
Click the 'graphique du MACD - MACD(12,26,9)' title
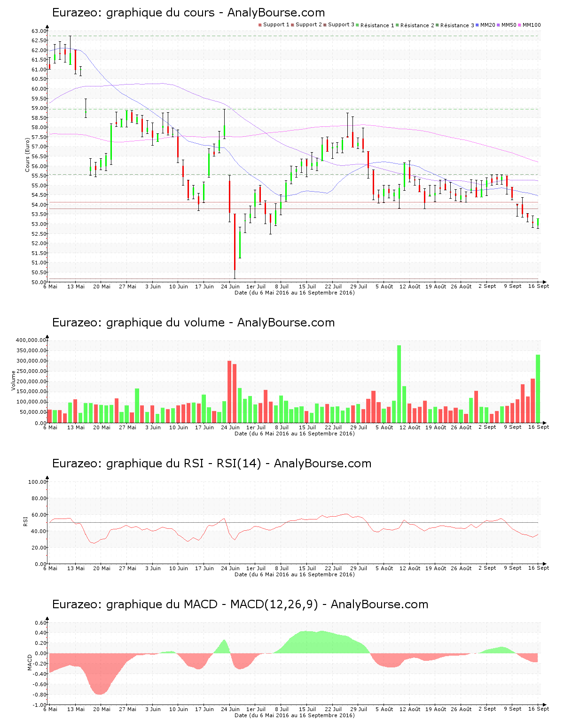(x=212, y=604)
